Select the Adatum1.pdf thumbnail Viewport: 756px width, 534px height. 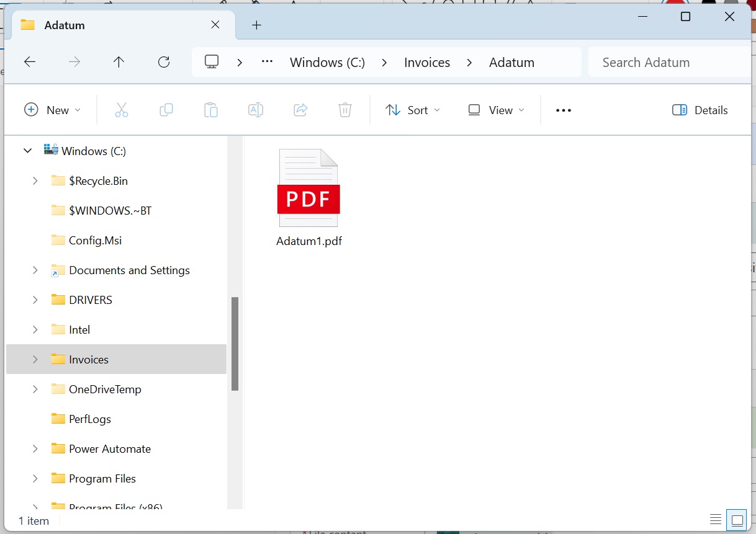(x=308, y=187)
